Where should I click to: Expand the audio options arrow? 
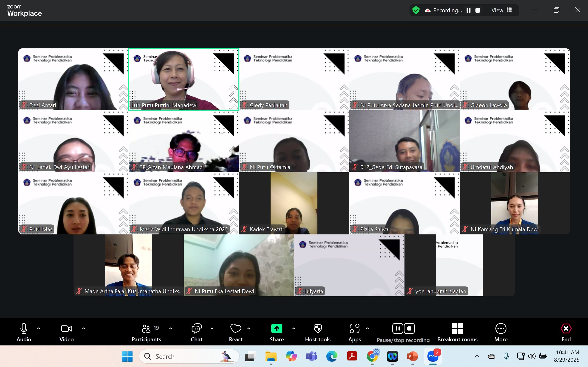click(38, 329)
